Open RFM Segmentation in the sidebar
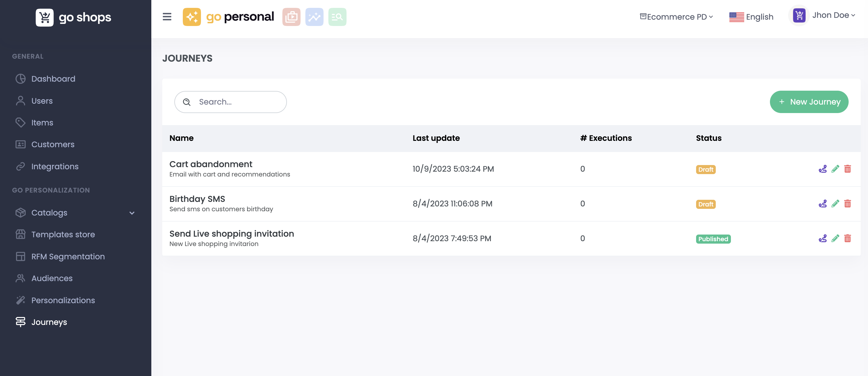868x376 pixels. point(68,256)
